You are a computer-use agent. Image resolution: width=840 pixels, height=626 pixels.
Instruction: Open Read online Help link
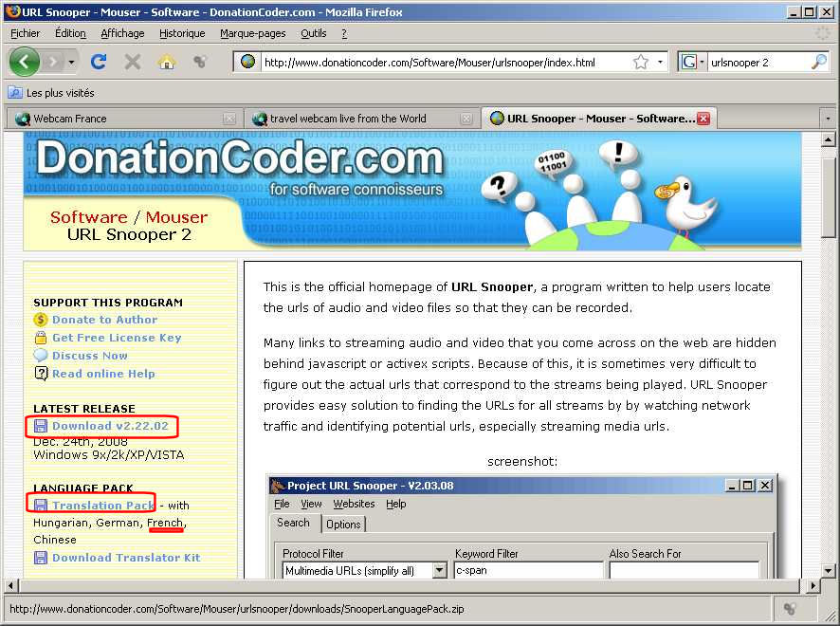pyautogui.click(x=104, y=374)
